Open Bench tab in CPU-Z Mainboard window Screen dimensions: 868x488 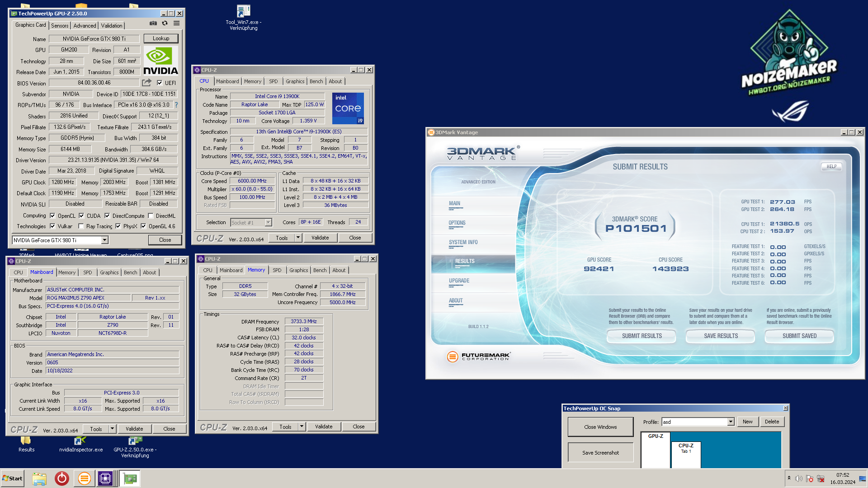tap(130, 272)
